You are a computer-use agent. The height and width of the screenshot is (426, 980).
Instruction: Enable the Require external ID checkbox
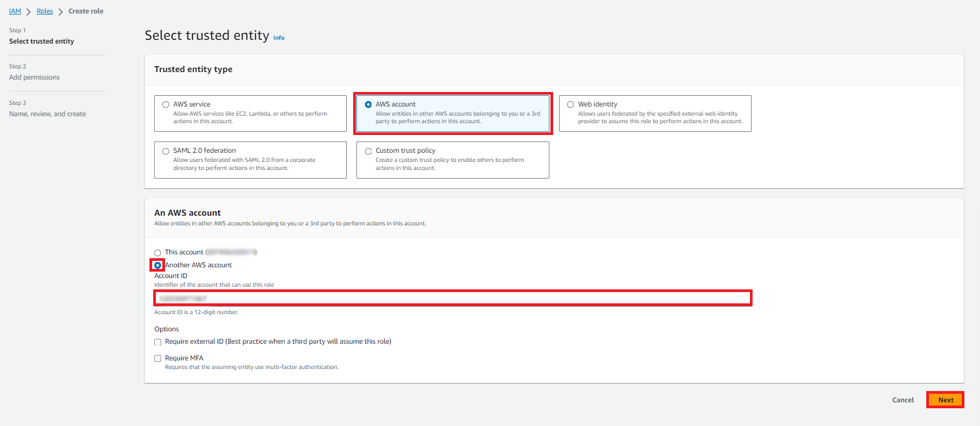click(158, 342)
